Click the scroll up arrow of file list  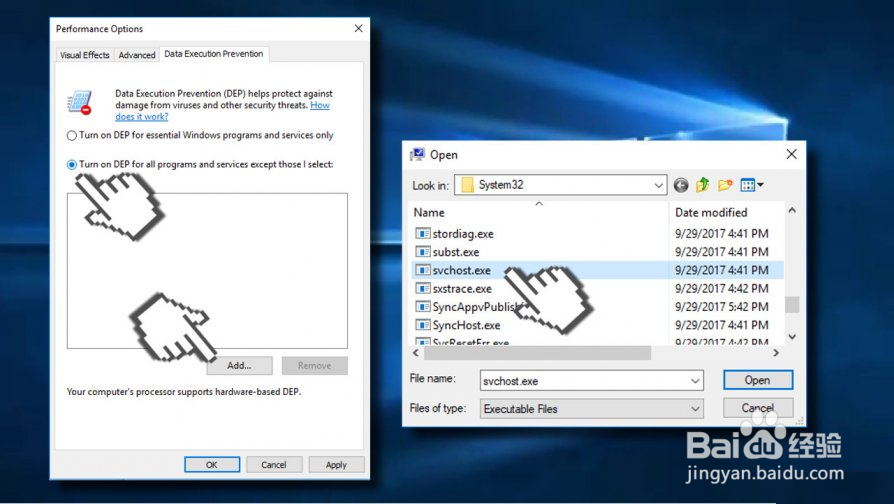point(792,210)
